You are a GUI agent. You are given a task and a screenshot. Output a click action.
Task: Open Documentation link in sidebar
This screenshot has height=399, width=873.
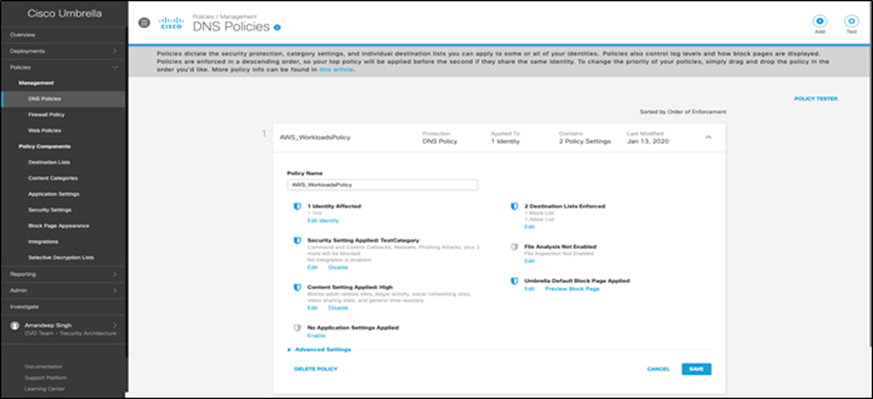43,367
